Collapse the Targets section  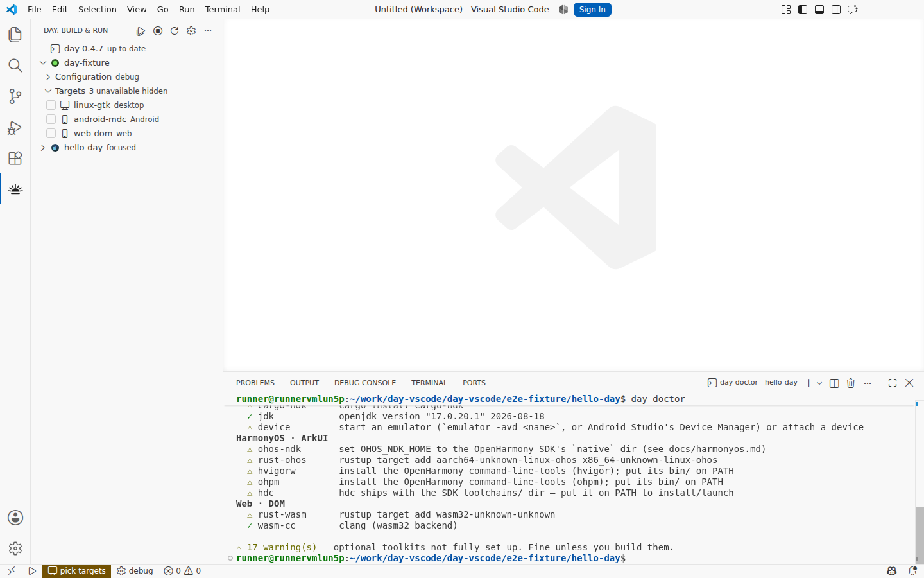48,91
